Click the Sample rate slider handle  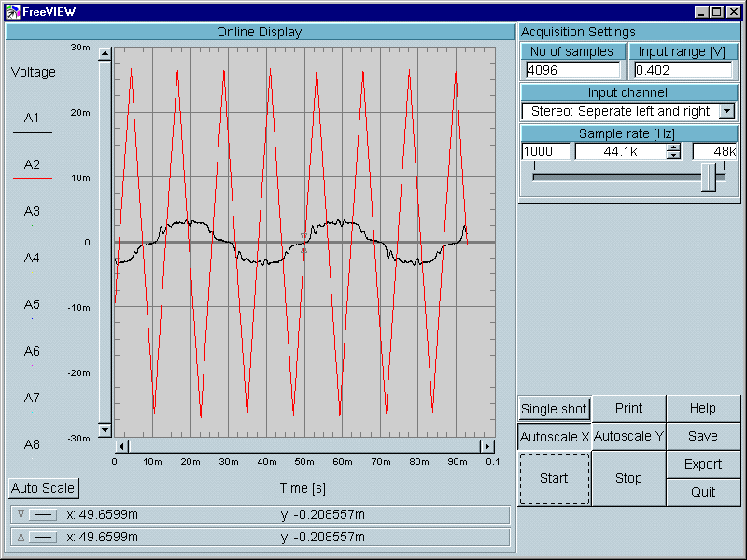pyautogui.click(x=710, y=176)
